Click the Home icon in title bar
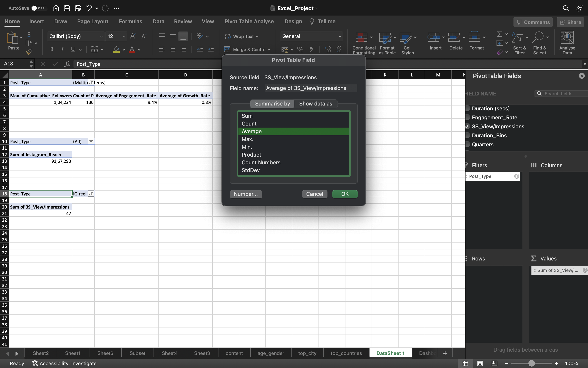The image size is (588, 368). pos(56,8)
